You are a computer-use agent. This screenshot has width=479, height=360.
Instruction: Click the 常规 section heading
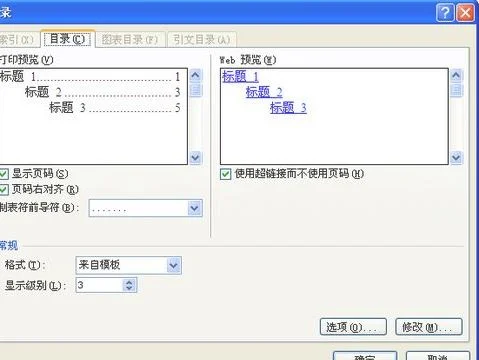9,246
